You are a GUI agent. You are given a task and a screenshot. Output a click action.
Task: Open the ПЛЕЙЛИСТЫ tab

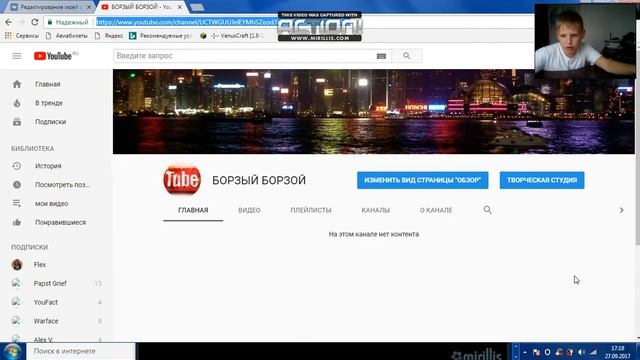tap(311, 210)
